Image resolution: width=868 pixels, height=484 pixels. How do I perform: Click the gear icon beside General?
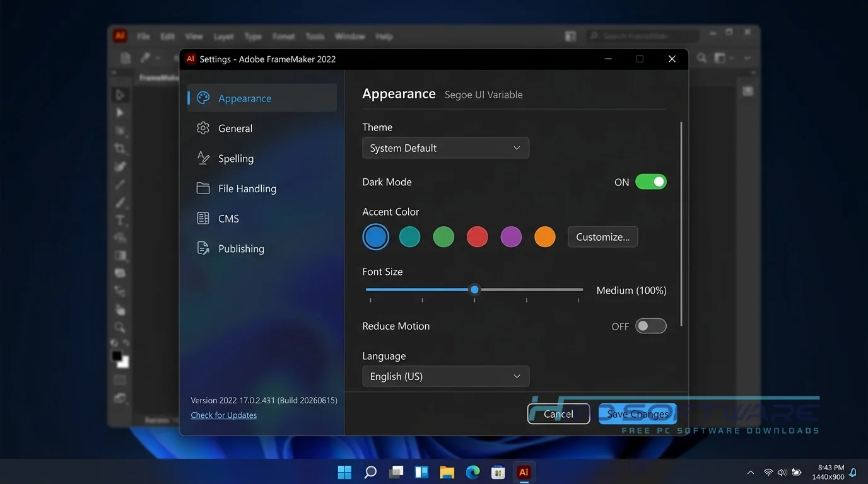(203, 128)
